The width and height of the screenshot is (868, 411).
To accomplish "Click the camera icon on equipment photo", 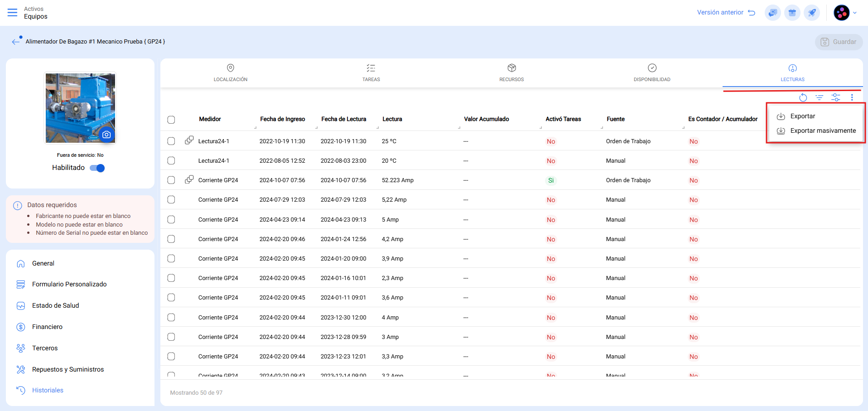I will click(x=106, y=135).
